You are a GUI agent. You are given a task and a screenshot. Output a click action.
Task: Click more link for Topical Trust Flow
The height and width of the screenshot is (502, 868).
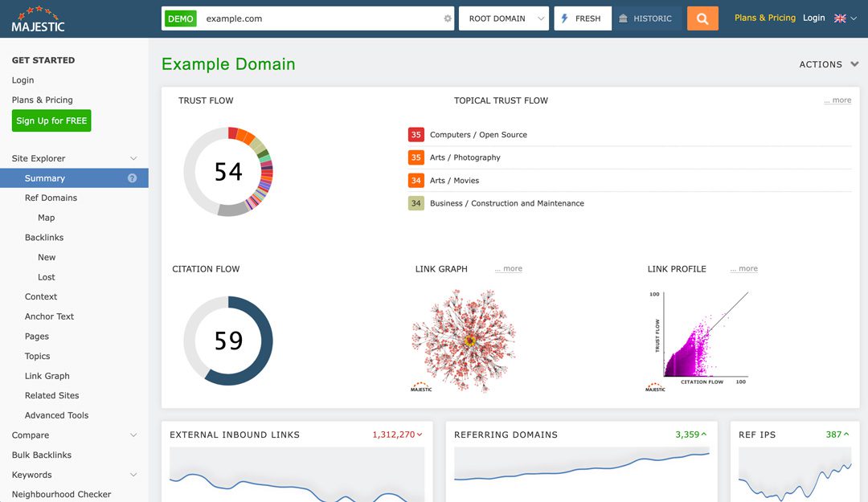coord(837,100)
